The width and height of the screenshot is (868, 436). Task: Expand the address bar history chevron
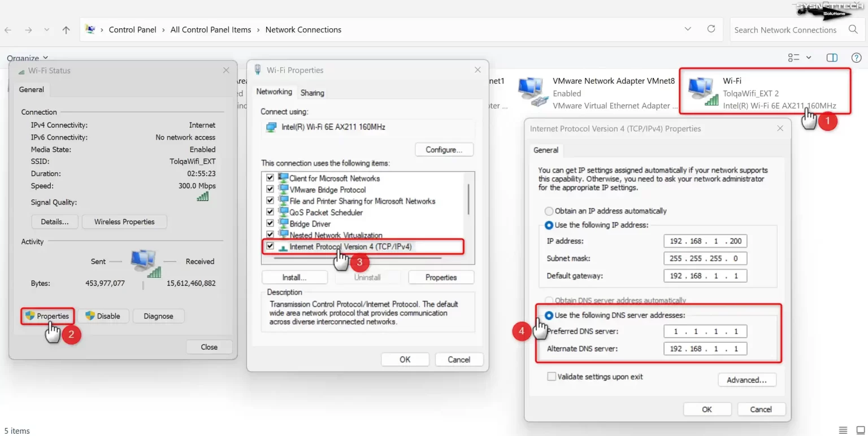tap(688, 29)
